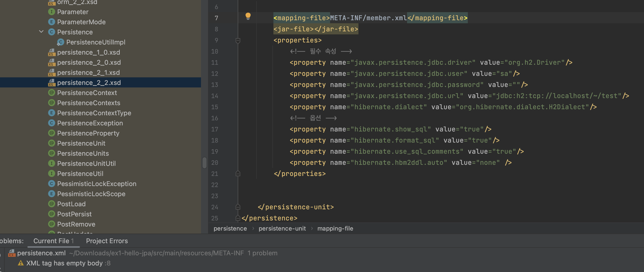This screenshot has width=644, height=272.
Task: Open the XML tag has empty body problem
Action: 68,263
